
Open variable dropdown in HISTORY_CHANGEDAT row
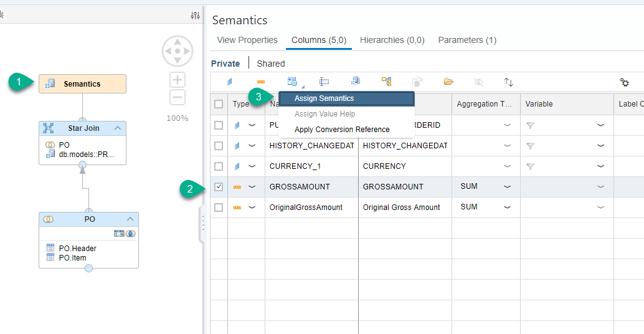click(600, 146)
